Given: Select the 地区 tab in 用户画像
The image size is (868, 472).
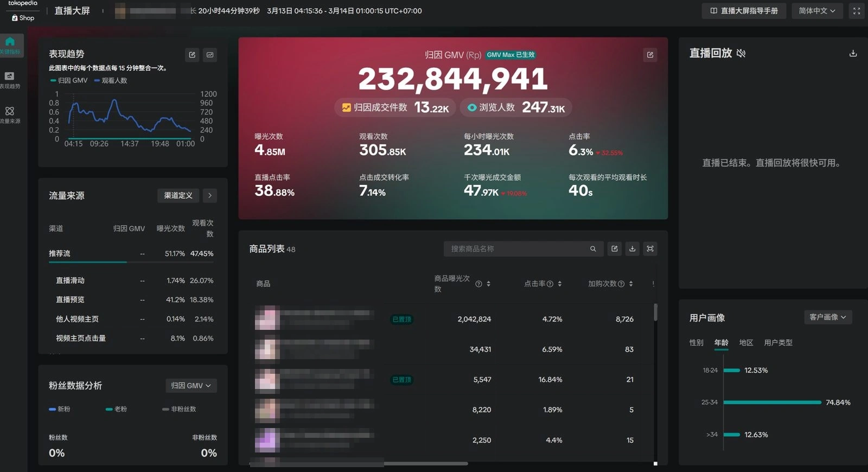Looking at the screenshot, I should click(x=746, y=343).
